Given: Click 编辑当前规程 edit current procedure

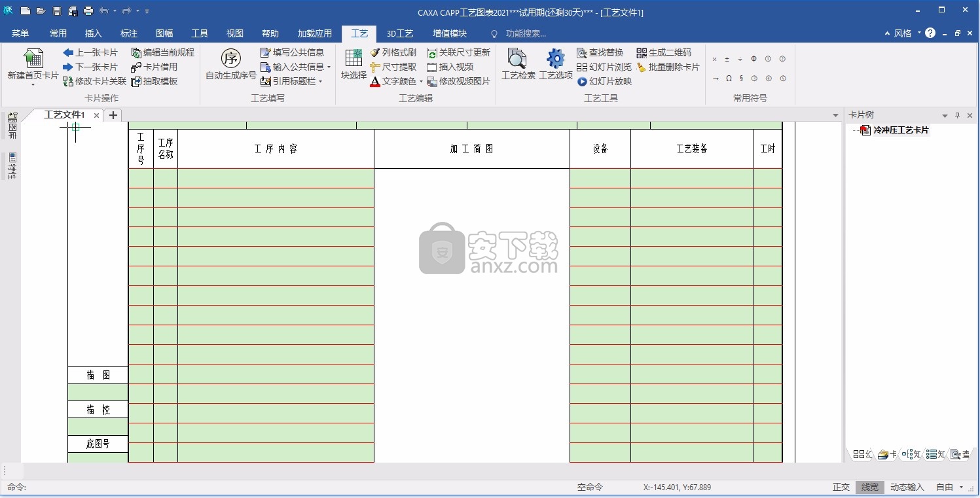Looking at the screenshot, I should (x=162, y=52).
